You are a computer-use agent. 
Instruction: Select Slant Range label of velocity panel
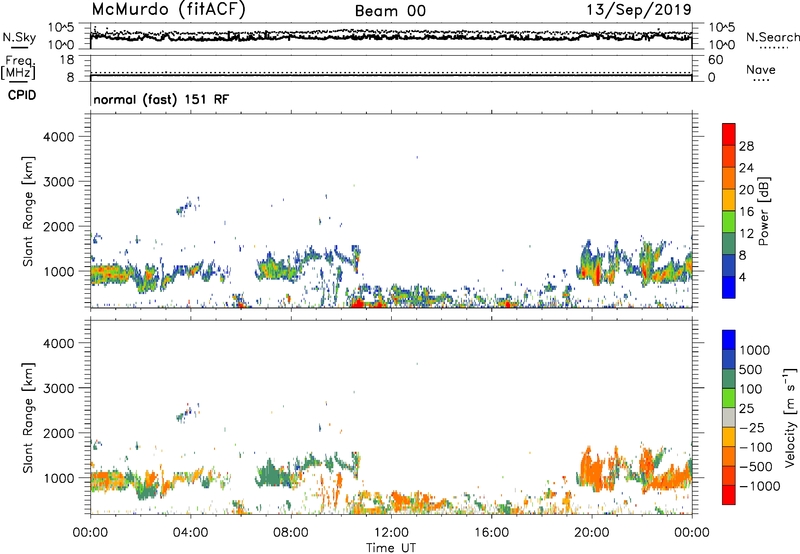28,418
